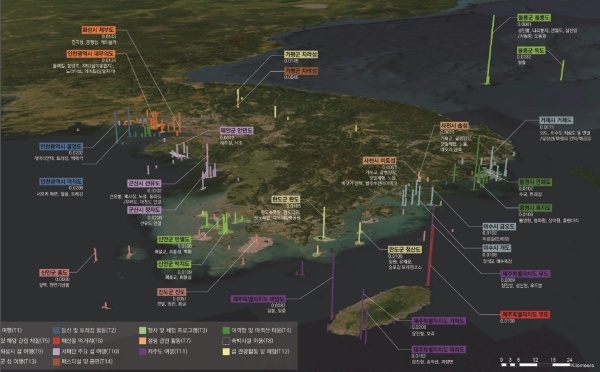Click the blue T2 legend color swatch

point(56,330)
